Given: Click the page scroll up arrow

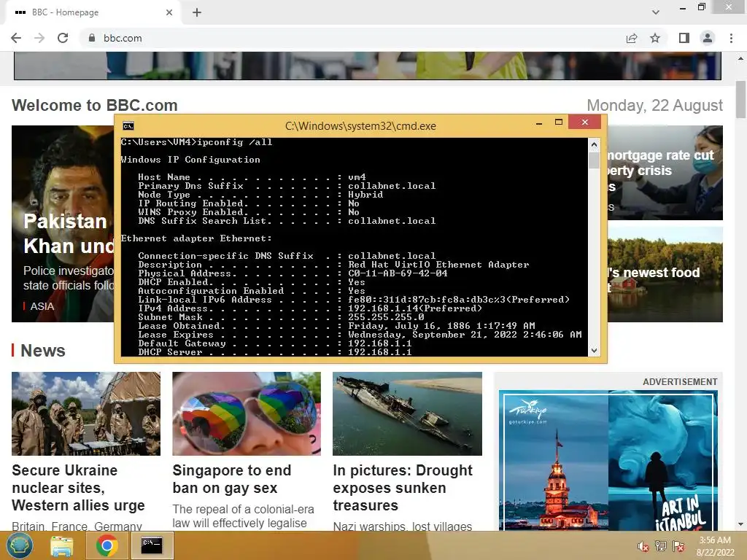Looking at the screenshot, I should (740, 58).
